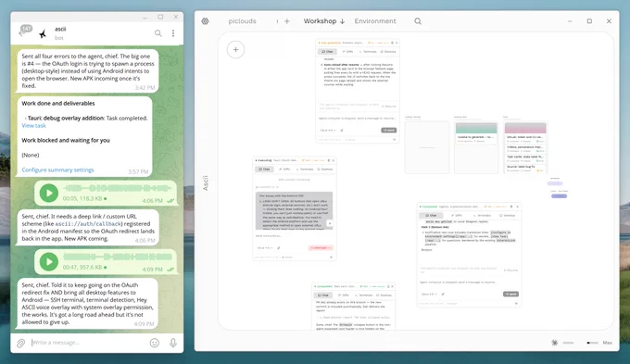The width and height of the screenshot is (630, 364).
Task: Seek within the 00:47 voice message waveform
Action: coord(118,257)
